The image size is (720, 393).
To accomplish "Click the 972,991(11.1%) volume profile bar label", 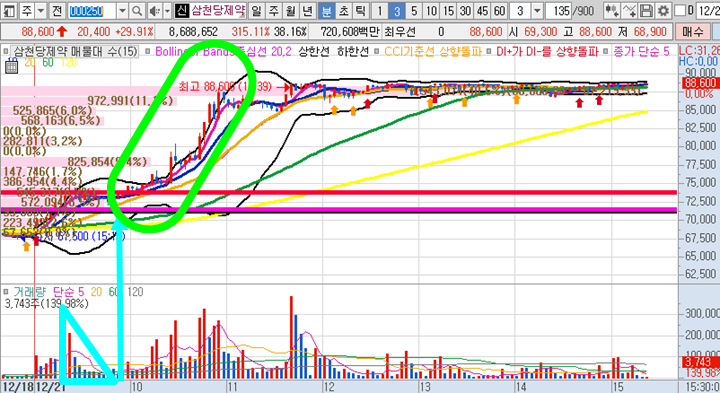I will (130, 101).
